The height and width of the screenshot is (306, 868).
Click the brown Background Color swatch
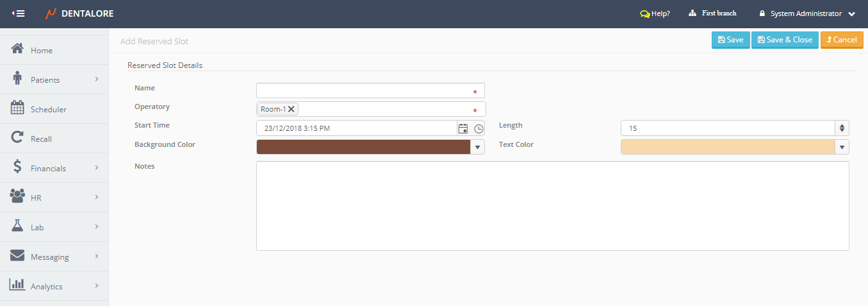point(363,147)
